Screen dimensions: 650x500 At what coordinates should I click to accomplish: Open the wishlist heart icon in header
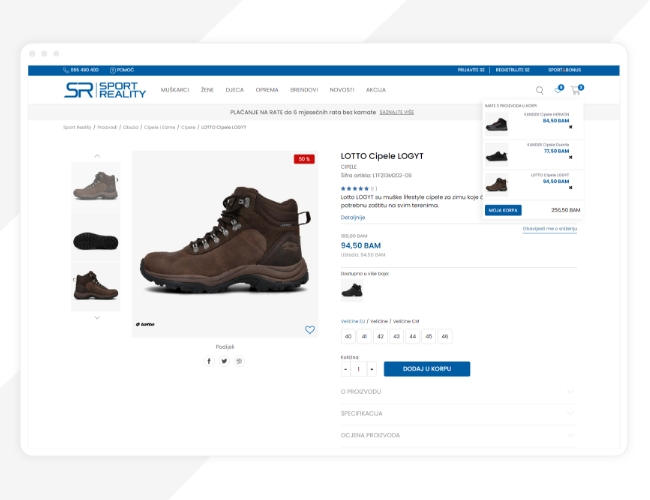(558, 90)
